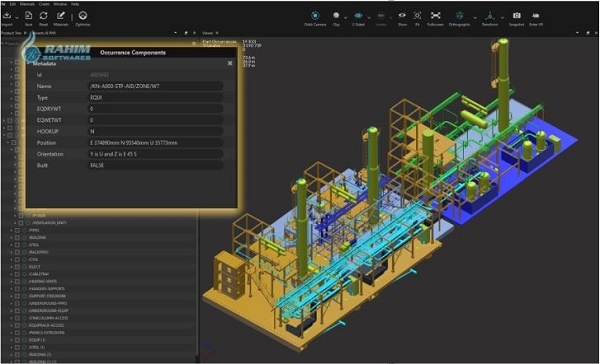Open the Create menu

[x=44, y=4]
